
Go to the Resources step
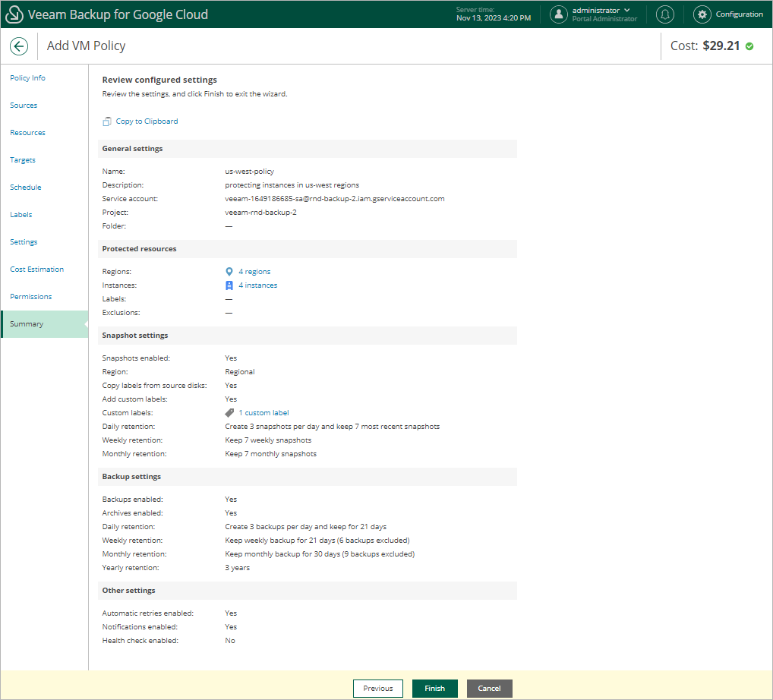pyautogui.click(x=27, y=133)
